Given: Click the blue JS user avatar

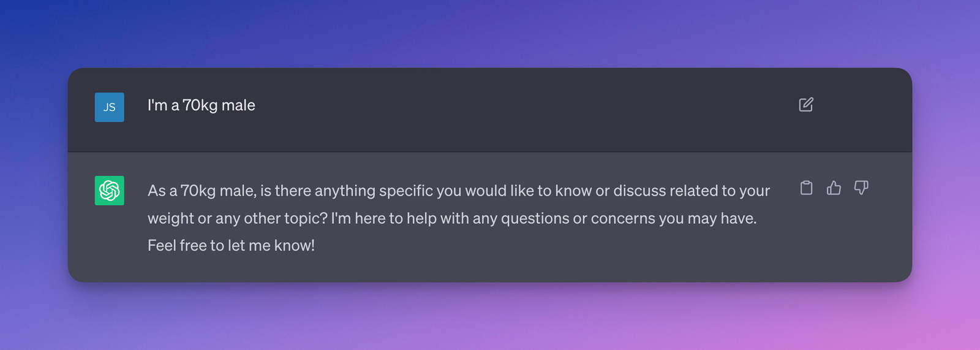Looking at the screenshot, I should [110, 107].
